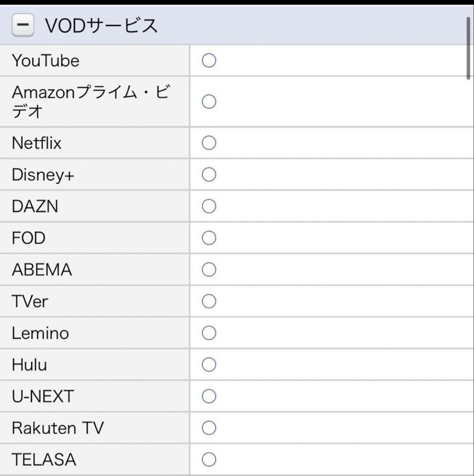Select the Netflix radio button

[208, 142]
